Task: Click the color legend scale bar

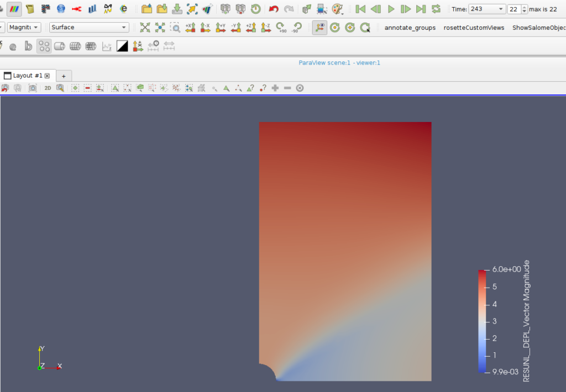Action: click(483, 320)
